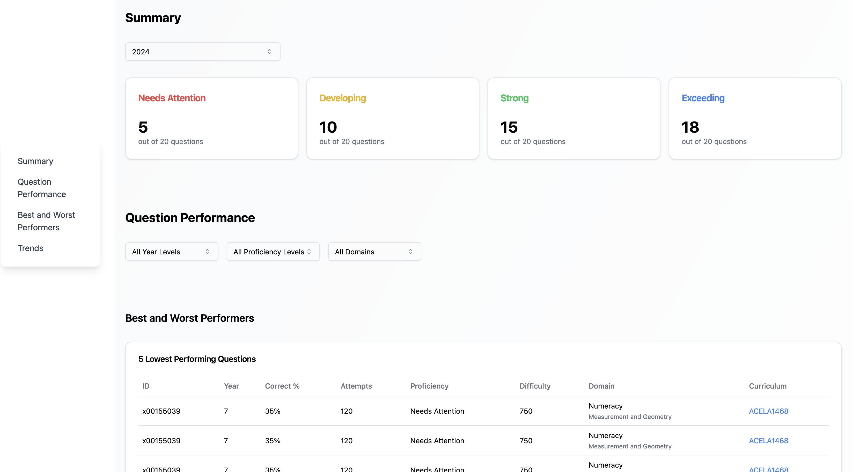Click 35% value in the first row

click(x=273, y=411)
